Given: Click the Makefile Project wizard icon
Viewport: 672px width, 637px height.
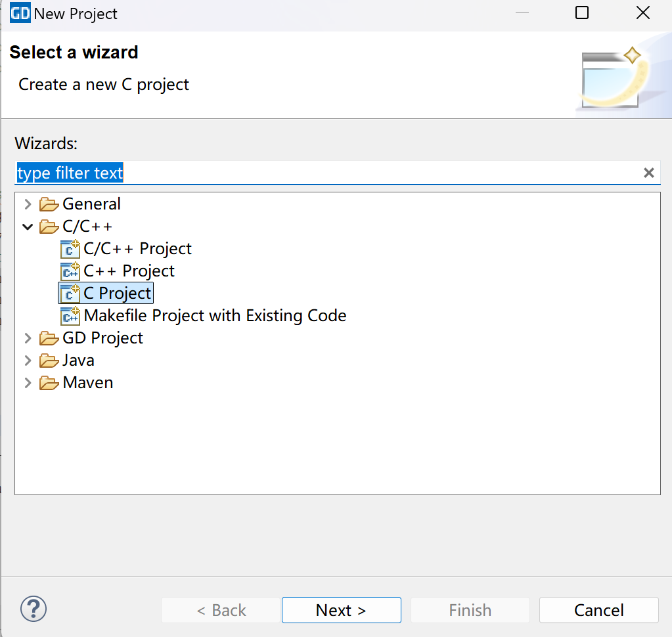Looking at the screenshot, I should click(x=70, y=316).
